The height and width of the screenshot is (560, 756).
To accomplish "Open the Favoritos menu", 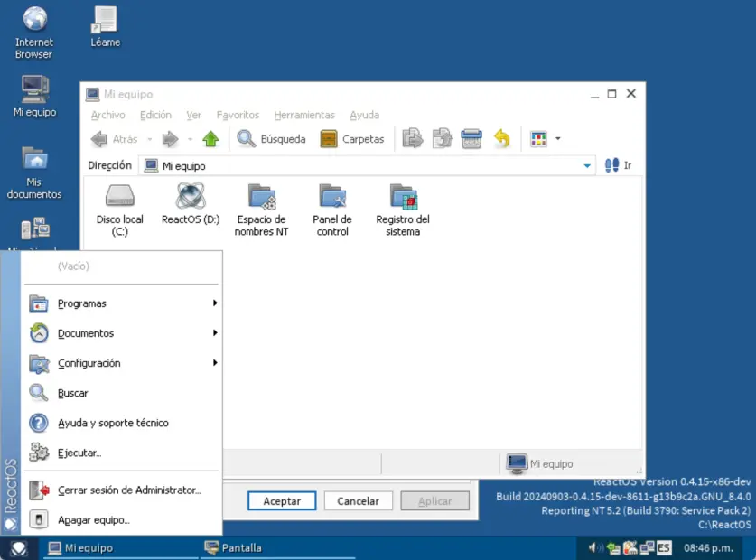I will (238, 115).
